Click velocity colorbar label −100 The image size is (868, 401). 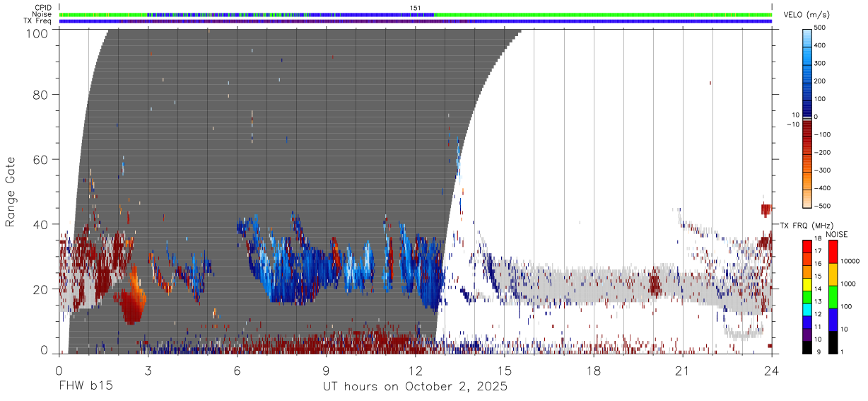tap(823, 134)
